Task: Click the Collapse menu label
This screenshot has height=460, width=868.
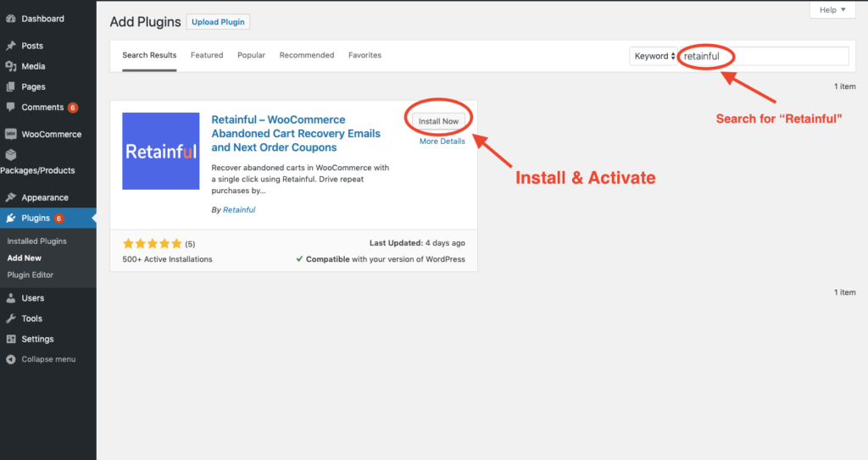Action: 48,359
